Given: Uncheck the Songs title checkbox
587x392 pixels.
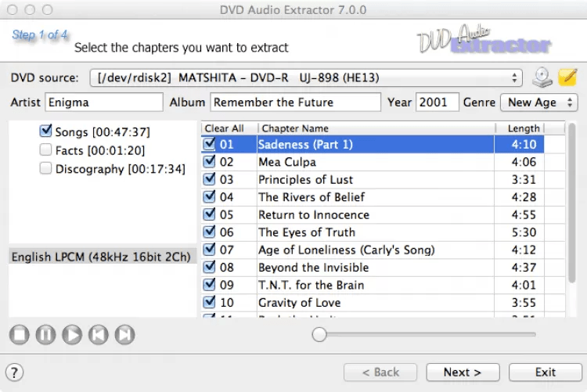Looking at the screenshot, I should 46,132.
